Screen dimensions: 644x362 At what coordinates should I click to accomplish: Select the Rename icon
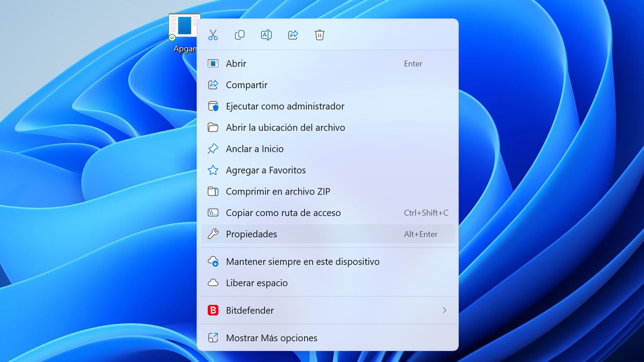[266, 35]
